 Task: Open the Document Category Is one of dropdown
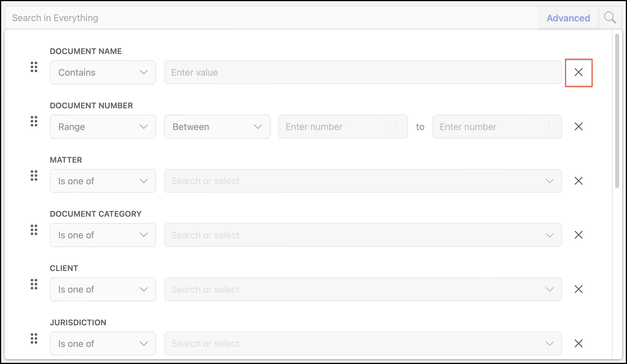tap(103, 235)
